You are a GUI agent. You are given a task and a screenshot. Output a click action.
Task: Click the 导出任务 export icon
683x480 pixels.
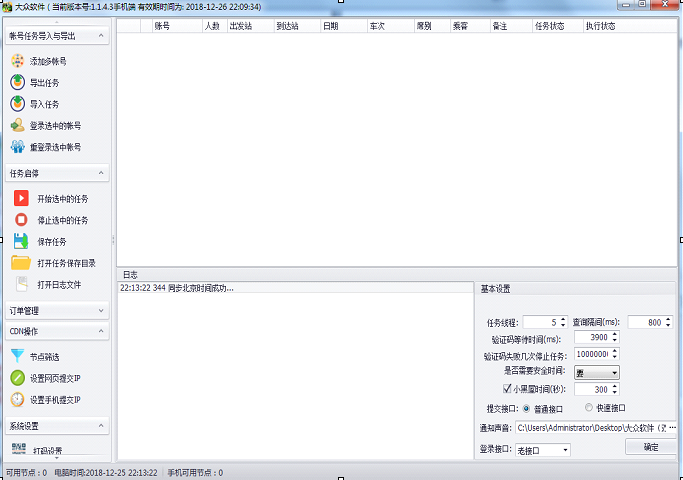(x=17, y=82)
